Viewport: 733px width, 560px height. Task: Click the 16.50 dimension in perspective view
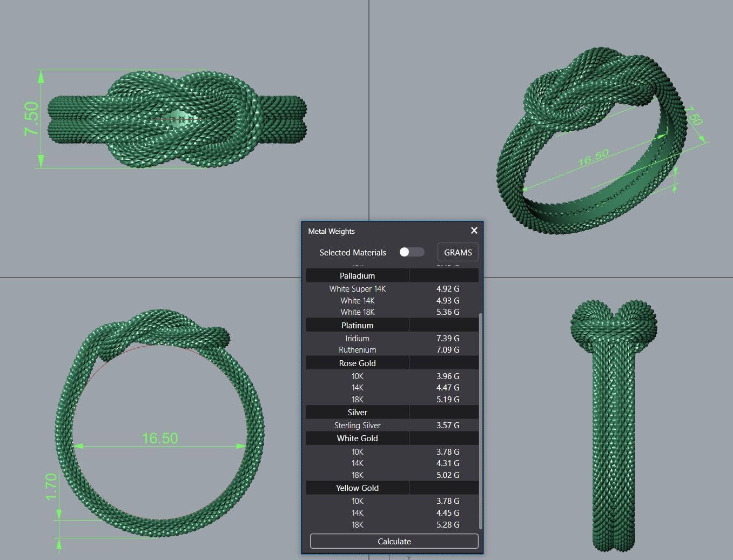click(593, 158)
